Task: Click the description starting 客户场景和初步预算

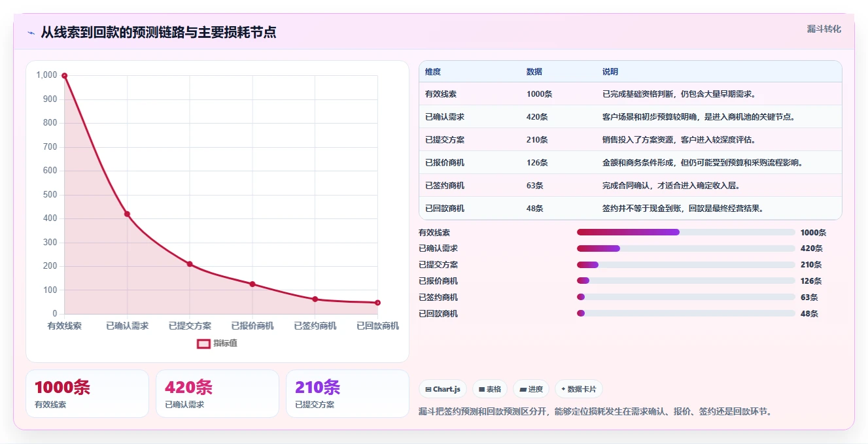Action: point(699,117)
